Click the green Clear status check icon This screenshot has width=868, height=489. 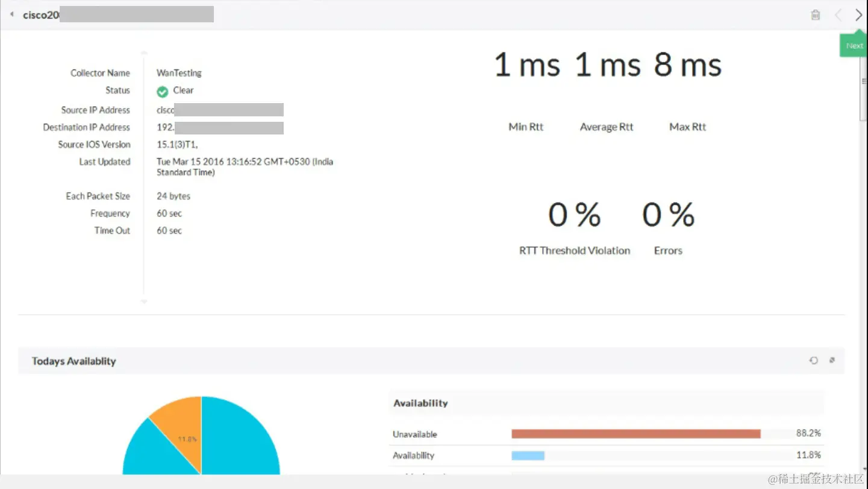tap(161, 90)
